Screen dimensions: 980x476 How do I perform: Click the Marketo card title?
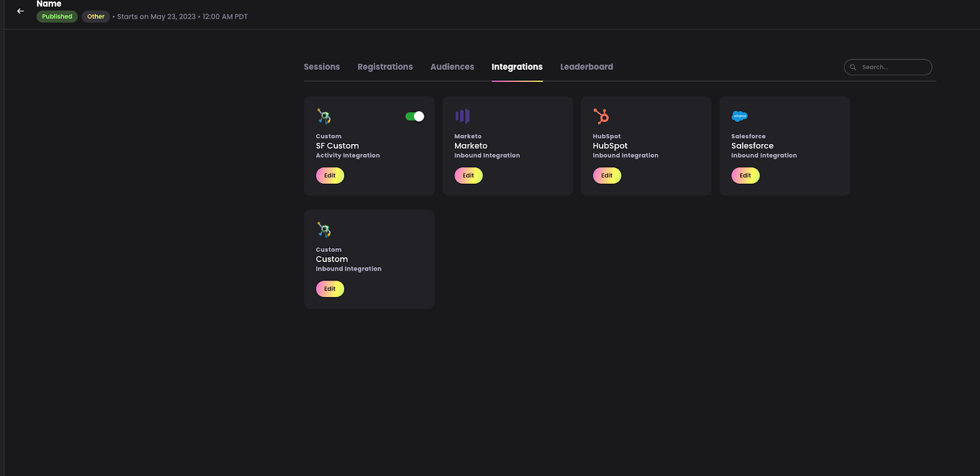(x=471, y=146)
